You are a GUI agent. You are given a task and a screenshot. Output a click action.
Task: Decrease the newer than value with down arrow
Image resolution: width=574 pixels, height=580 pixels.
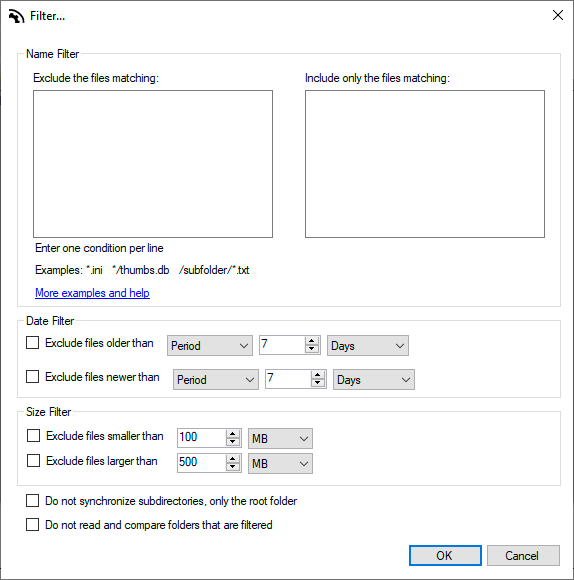318,383
